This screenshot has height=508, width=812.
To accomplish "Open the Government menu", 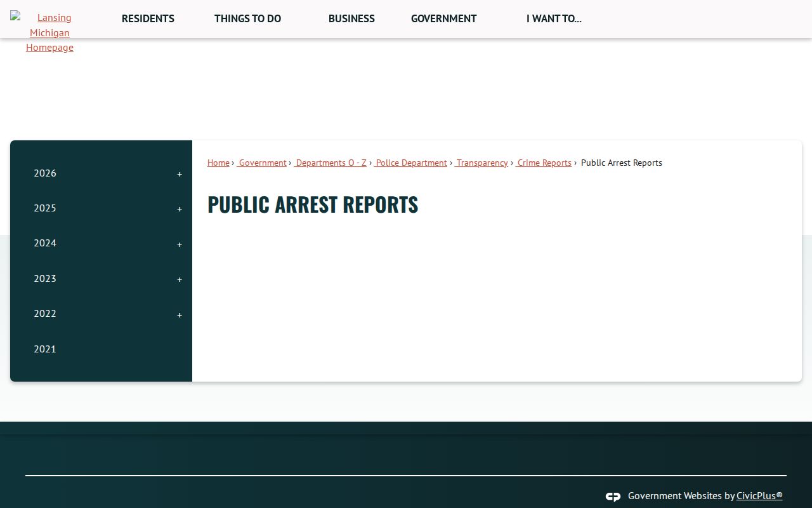I will pyautogui.click(x=443, y=18).
